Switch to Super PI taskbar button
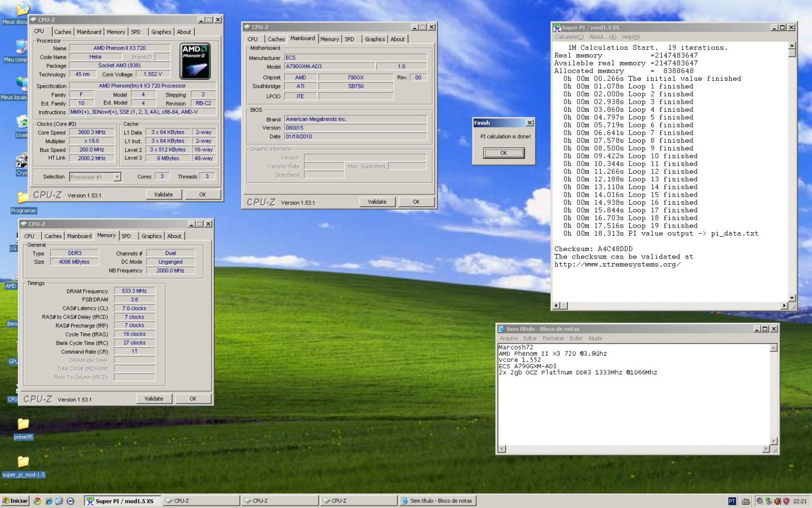The width and height of the screenshot is (812, 508). click(x=122, y=501)
